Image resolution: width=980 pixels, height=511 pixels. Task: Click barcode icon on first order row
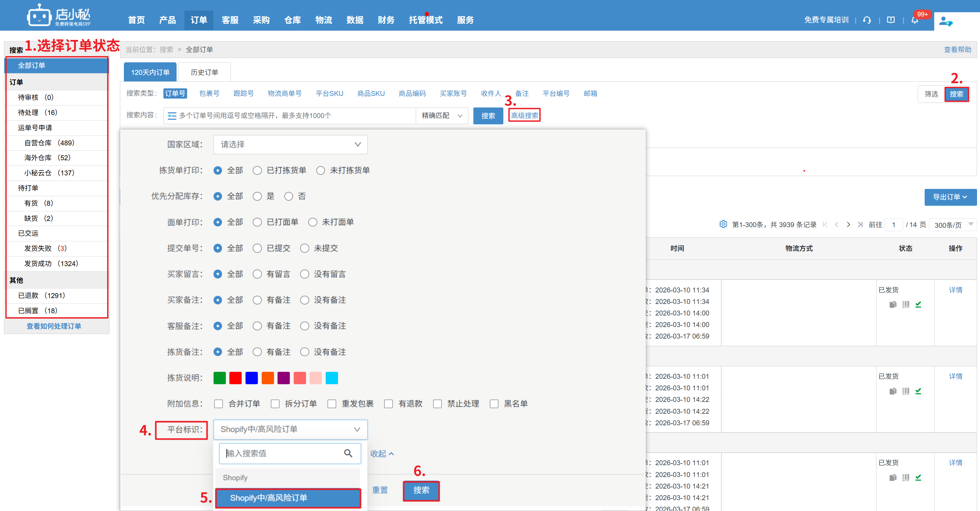click(906, 304)
